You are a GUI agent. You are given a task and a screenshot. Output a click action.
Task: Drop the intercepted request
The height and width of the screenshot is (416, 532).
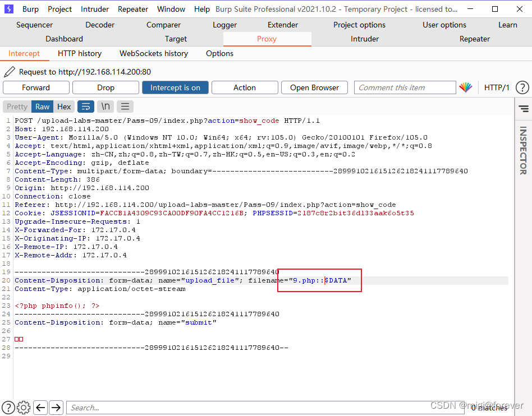pos(106,87)
